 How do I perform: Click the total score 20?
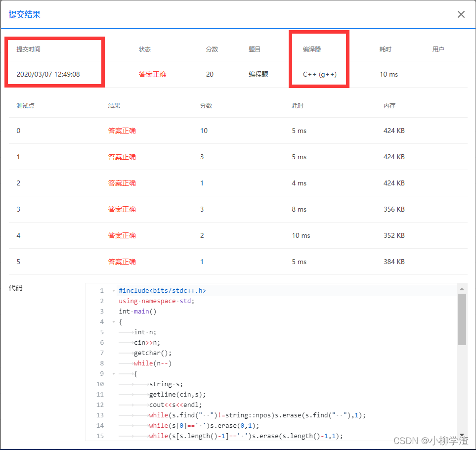(x=210, y=74)
